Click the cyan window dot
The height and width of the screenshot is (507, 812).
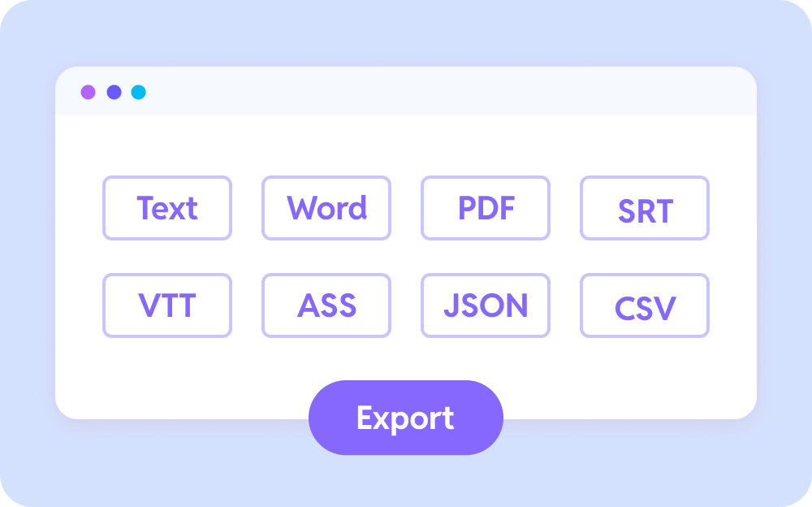click(139, 93)
